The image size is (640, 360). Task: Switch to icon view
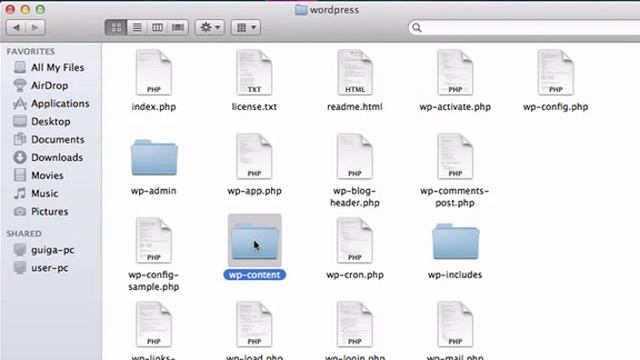[x=116, y=27]
